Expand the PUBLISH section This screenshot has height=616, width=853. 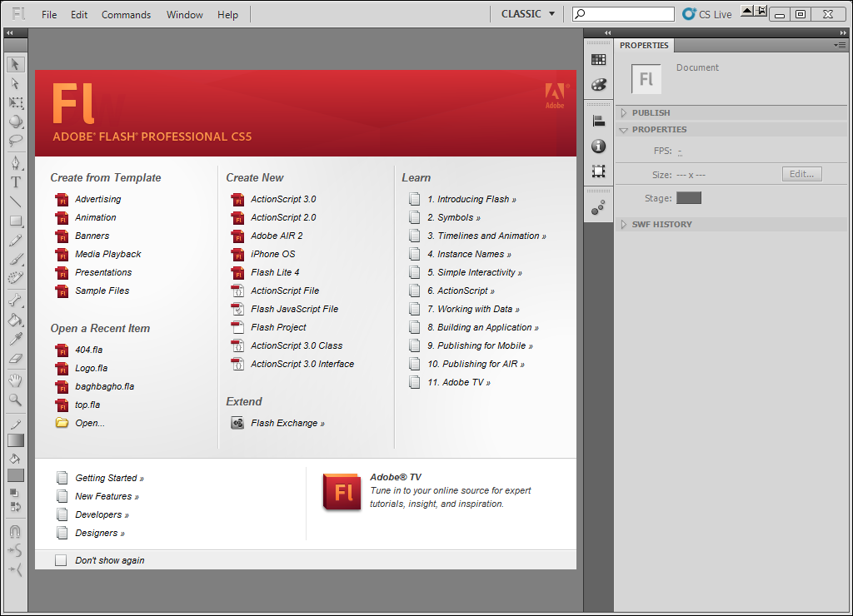pos(624,112)
